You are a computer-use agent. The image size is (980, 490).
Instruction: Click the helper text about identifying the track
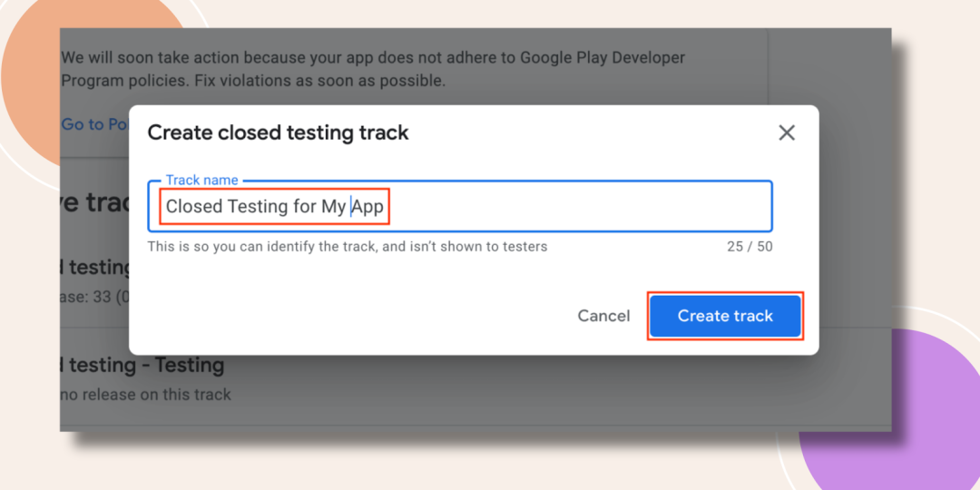click(x=347, y=247)
